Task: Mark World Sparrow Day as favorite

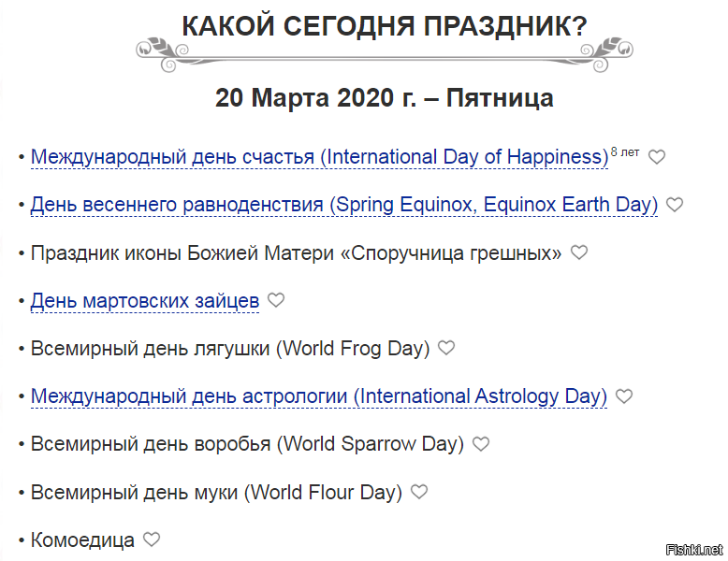Action: pos(481,443)
